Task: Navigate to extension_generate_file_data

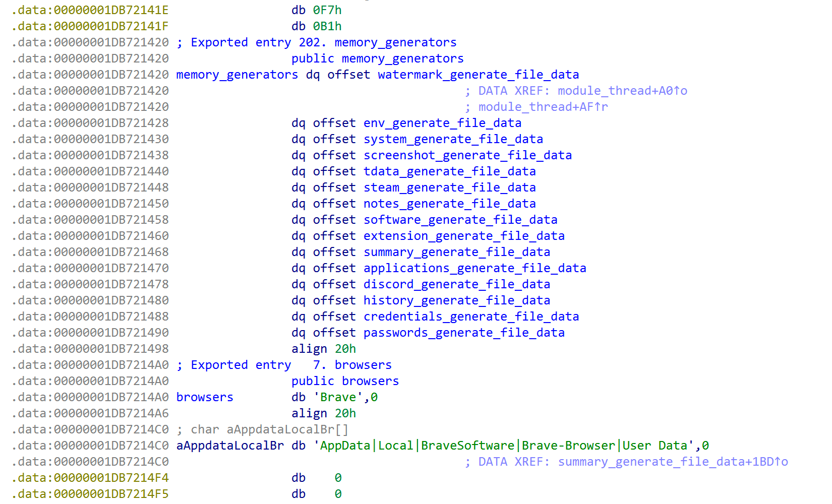Action: (x=464, y=235)
